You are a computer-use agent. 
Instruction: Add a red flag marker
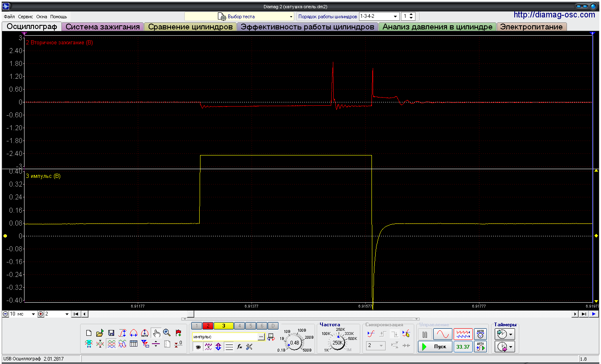pyautogui.click(x=178, y=333)
